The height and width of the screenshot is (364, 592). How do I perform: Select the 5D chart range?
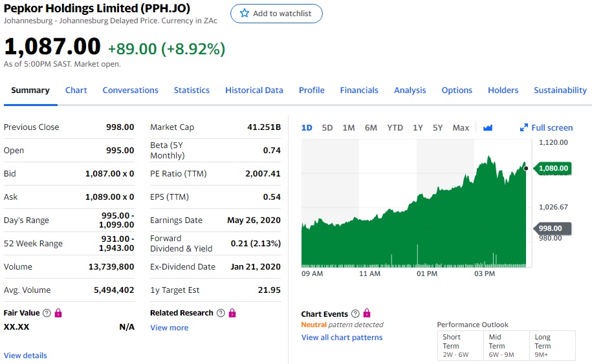pyautogui.click(x=327, y=127)
